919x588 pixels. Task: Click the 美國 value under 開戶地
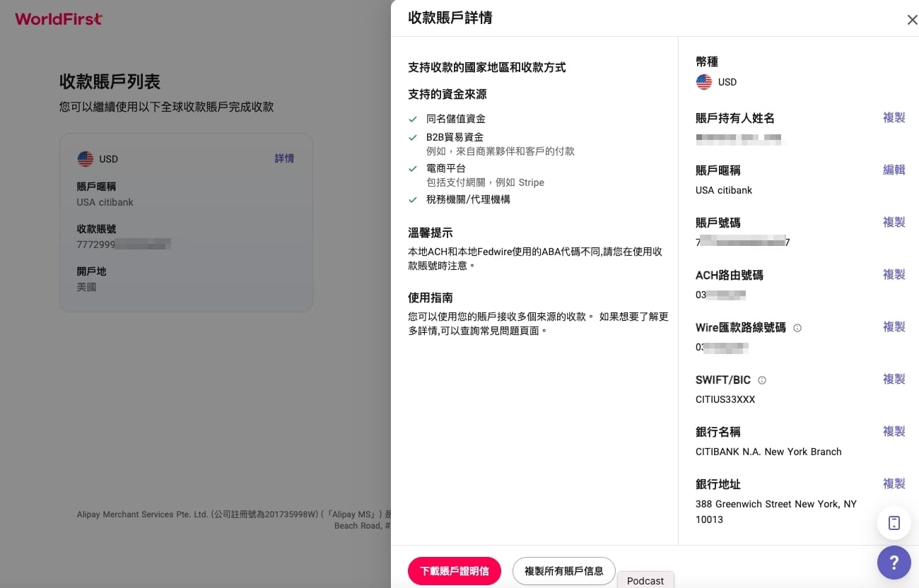pos(86,287)
